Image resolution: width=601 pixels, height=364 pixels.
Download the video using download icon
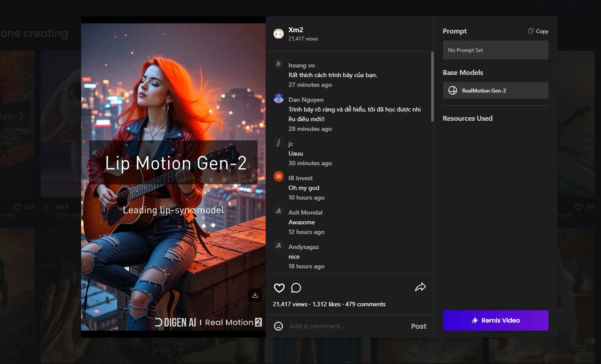[x=255, y=295]
